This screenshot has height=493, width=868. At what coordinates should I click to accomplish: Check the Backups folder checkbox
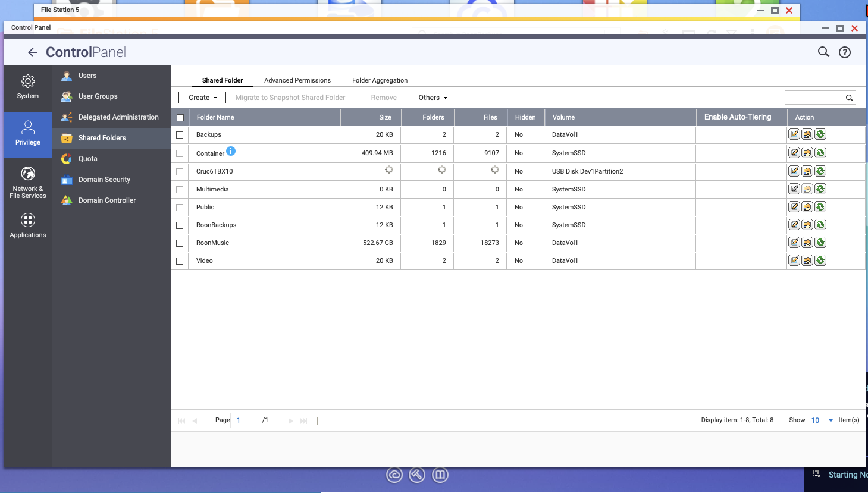tap(180, 135)
